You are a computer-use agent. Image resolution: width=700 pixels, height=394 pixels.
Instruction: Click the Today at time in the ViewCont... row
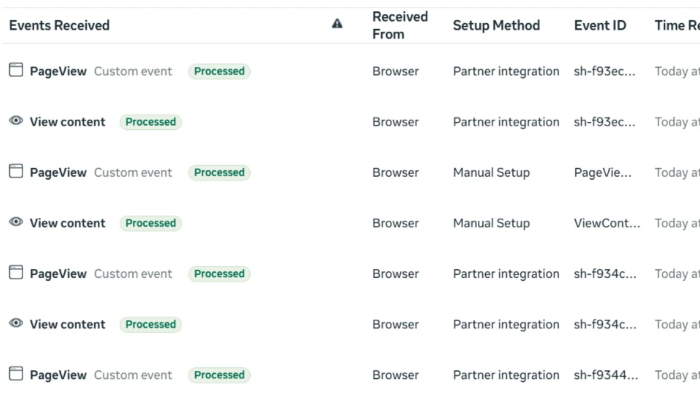pyautogui.click(x=677, y=223)
